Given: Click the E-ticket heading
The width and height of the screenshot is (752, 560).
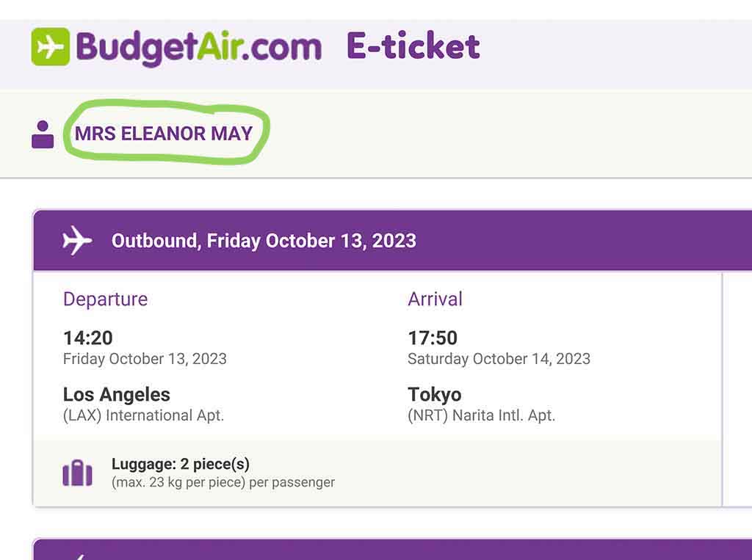Looking at the screenshot, I should point(413,46).
